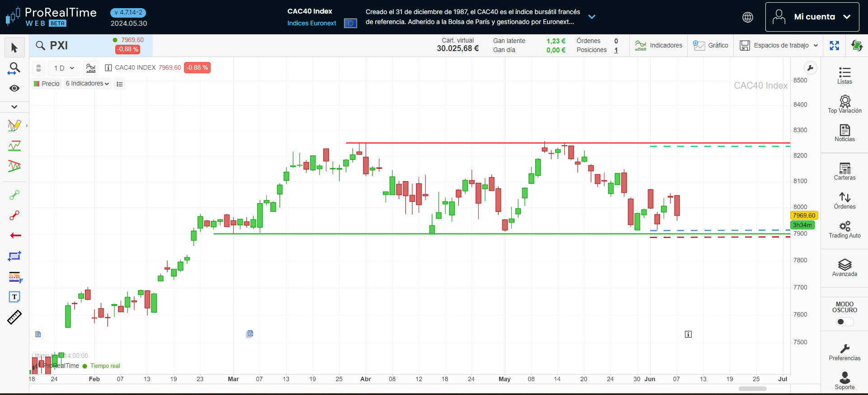Open the Mi cuenta button
868x395 pixels.
point(812,17)
